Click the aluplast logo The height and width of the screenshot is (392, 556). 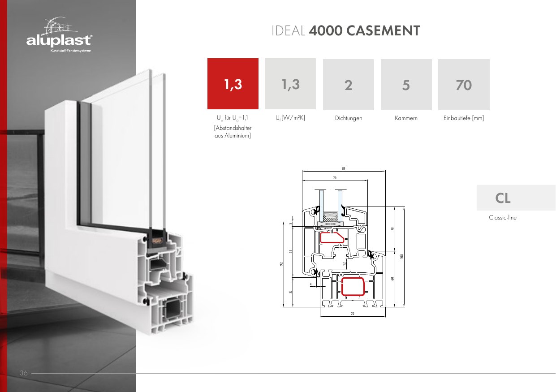(x=59, y=35)
